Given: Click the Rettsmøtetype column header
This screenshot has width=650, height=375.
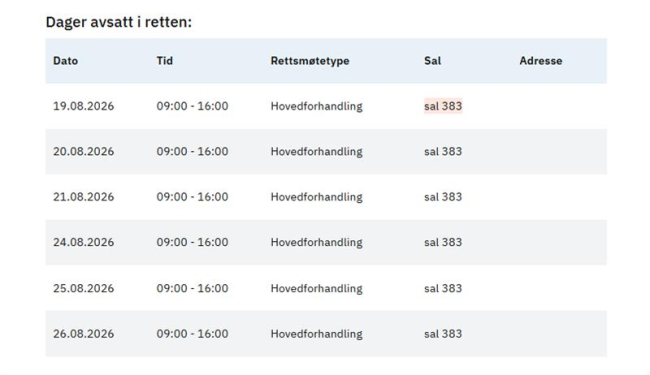Looking at the screenshot, I should 310,61.
